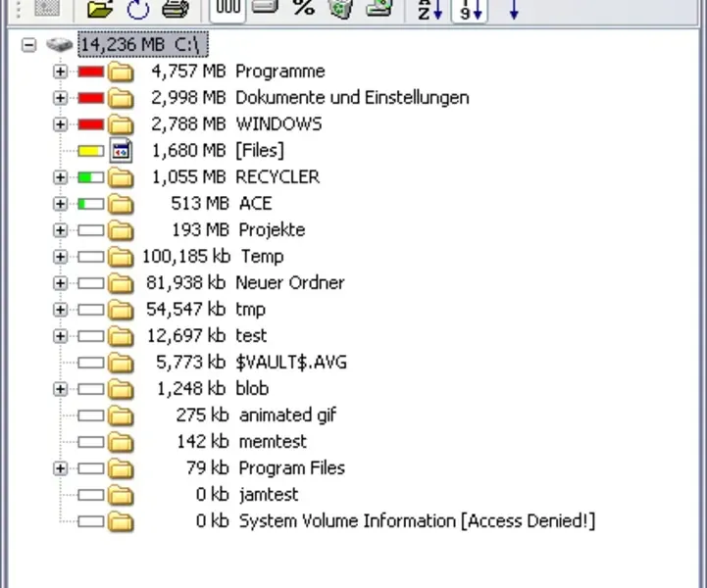Expand the Projekte folder

[60, 230]
